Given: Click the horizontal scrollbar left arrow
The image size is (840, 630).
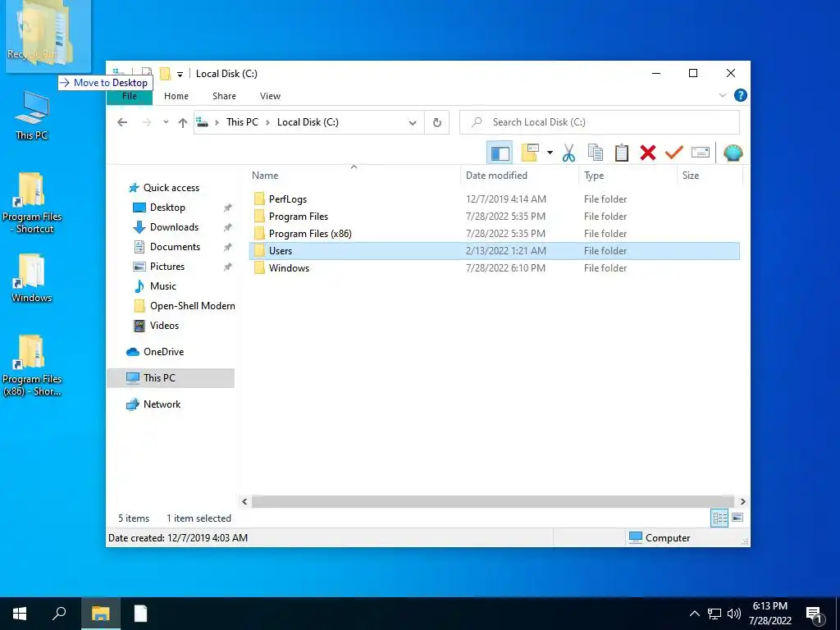Looking at the screenshot, I should pyautogui.click(x=244, y=501).
